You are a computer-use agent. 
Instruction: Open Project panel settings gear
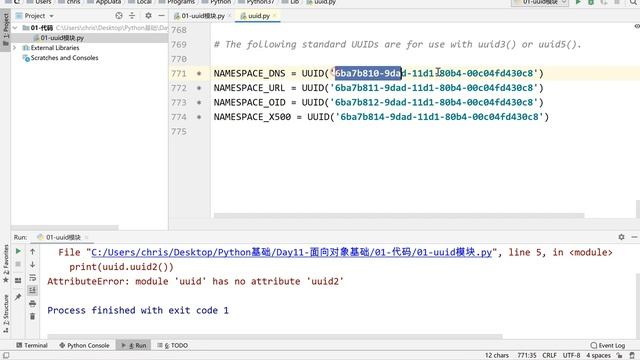[148, 16]
